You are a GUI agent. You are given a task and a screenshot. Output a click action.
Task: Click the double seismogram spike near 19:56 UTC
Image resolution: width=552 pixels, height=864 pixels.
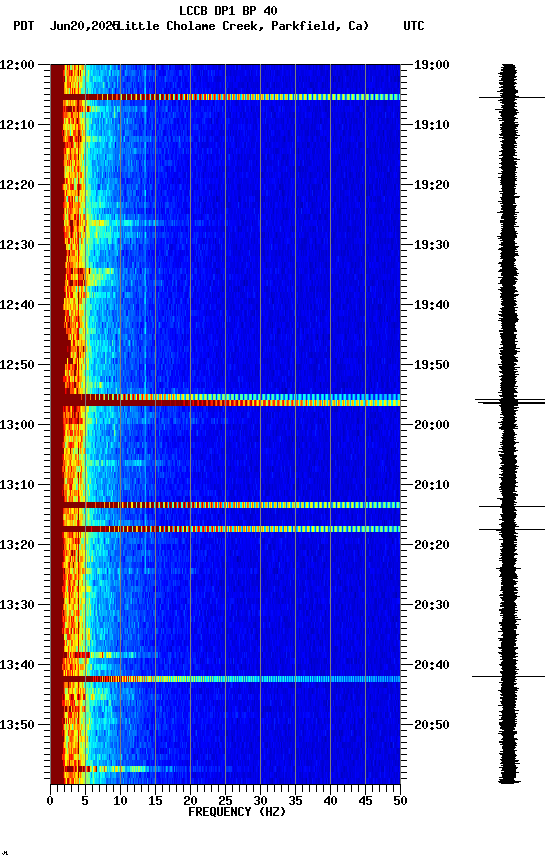point(510,402)
